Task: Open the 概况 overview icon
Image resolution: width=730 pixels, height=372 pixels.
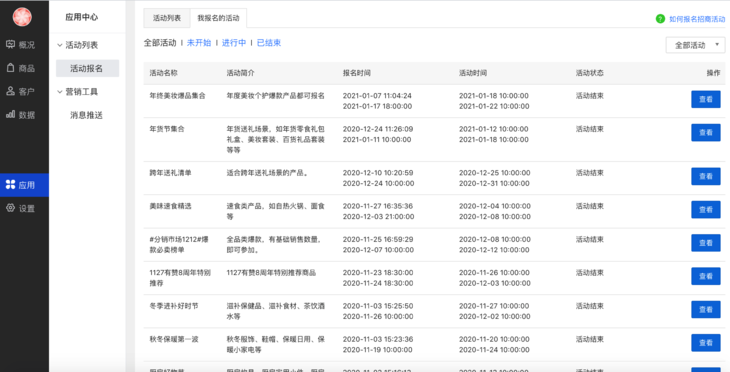Action: point(10,45)
